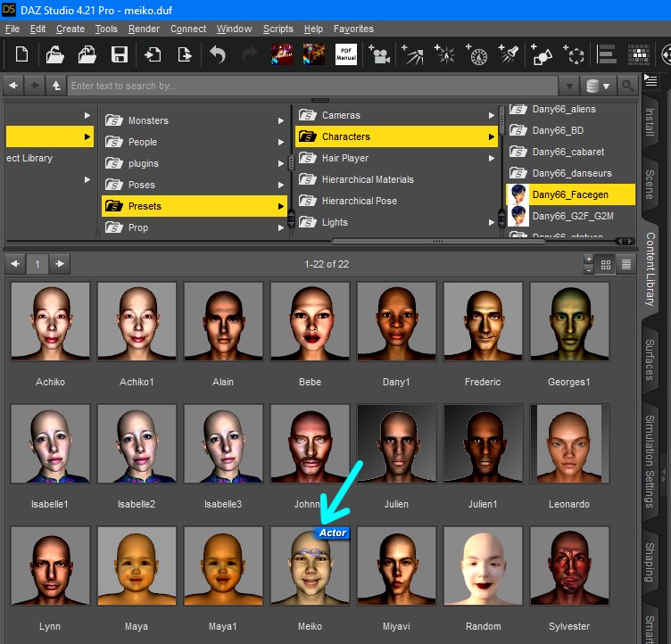The width and height of the screenshot is (671, 644).
Task: Open the PDF Manual toolbar icon
Action: (x=346, y=54)
